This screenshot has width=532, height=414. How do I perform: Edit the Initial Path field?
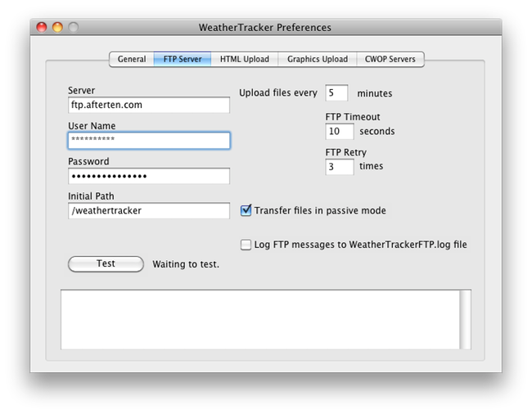coord(149,211)
